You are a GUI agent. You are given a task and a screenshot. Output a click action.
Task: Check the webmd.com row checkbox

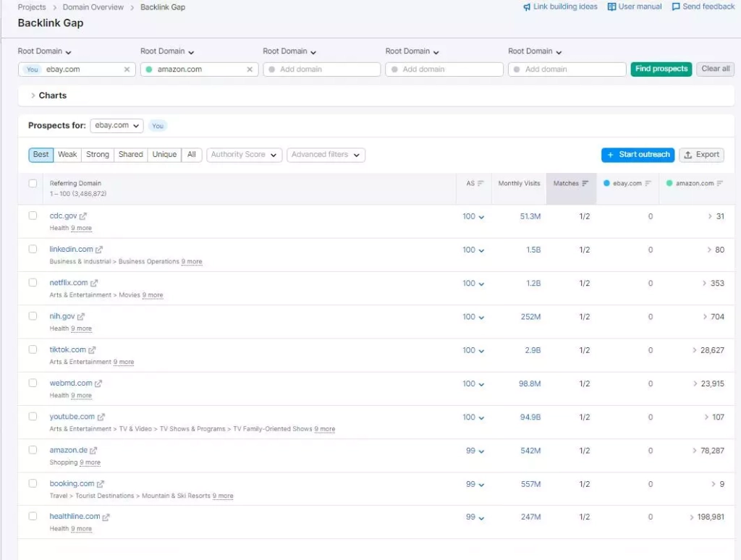(x=33, y=383)
